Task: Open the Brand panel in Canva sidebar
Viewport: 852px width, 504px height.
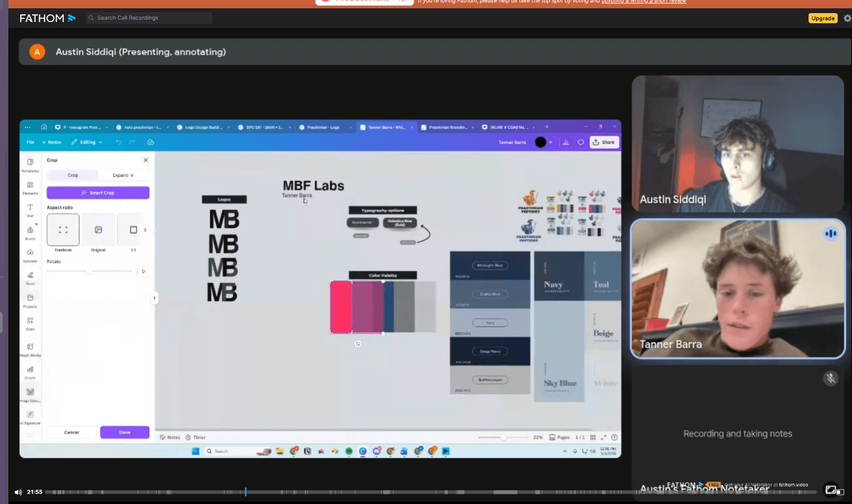Action: pos(30,233)
